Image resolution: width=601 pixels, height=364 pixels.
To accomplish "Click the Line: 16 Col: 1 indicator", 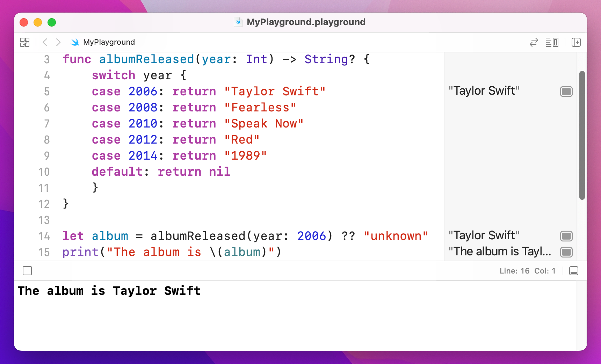I will [x=528, y=271].
